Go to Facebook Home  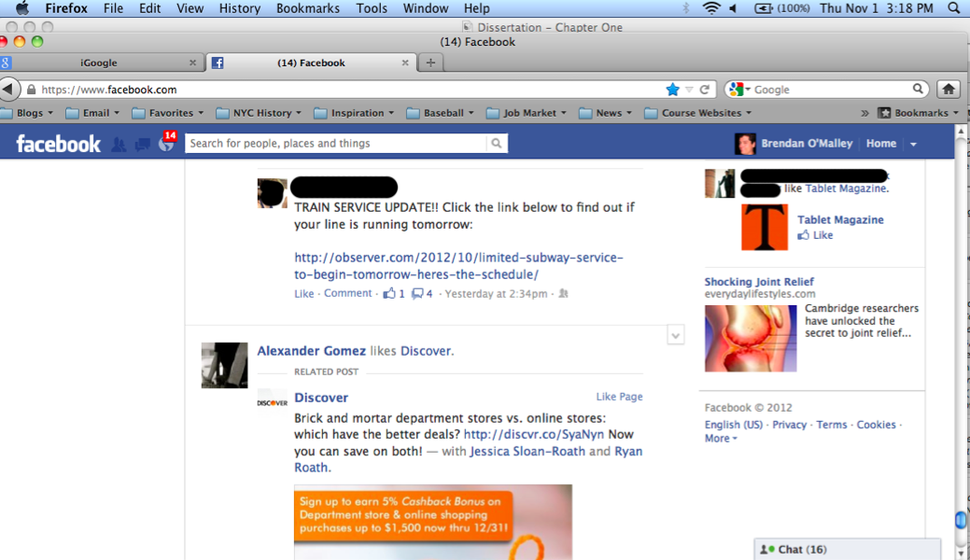[x=881, y=144]
